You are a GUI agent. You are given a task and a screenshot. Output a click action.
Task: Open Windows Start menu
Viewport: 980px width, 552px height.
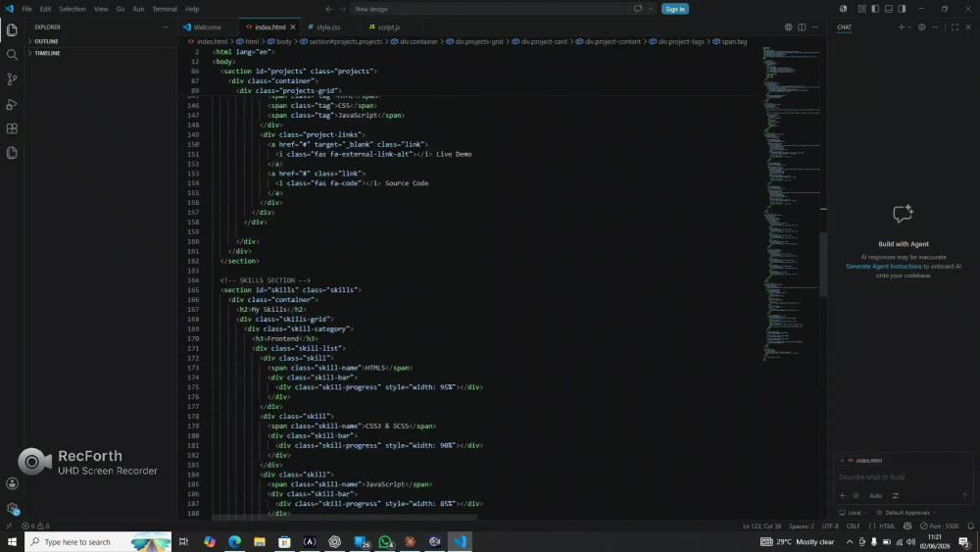tap(12, 541)
